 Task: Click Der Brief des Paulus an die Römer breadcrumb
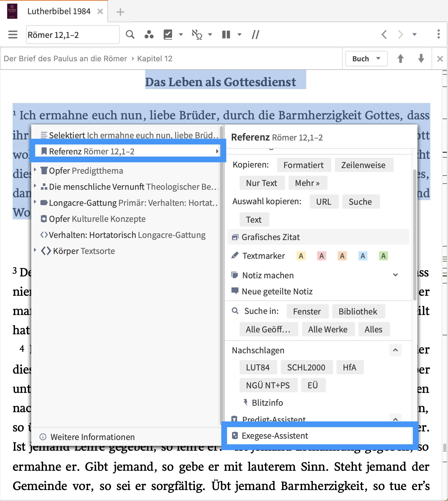click(65, 59)
